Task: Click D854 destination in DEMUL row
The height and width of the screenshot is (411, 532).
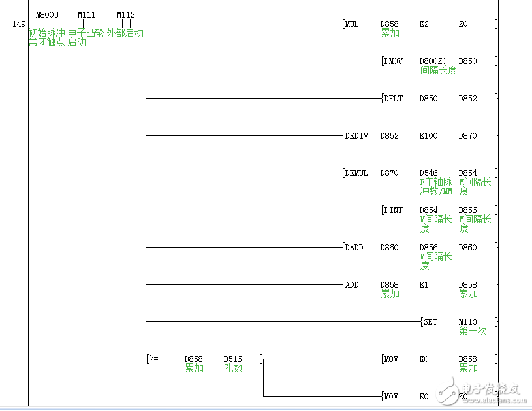Action: [x=467, y=173]
